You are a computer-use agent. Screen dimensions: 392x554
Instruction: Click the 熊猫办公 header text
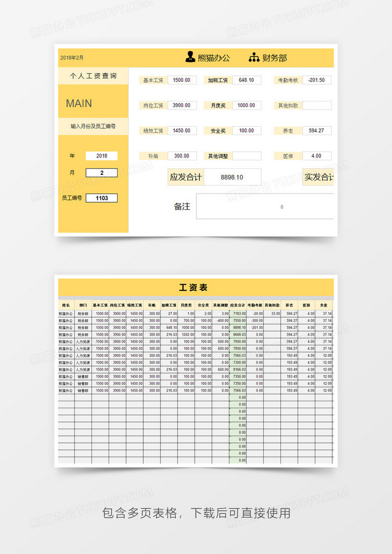214,58
